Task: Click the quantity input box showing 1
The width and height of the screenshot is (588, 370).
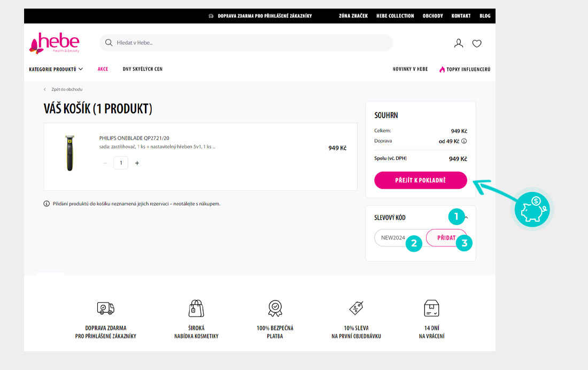Action: [121, 163]
